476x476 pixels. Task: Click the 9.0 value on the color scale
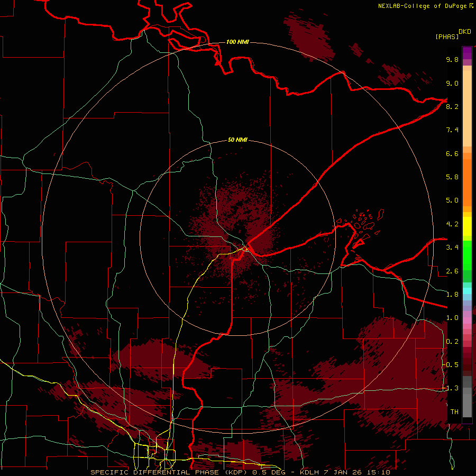[452, 83]
